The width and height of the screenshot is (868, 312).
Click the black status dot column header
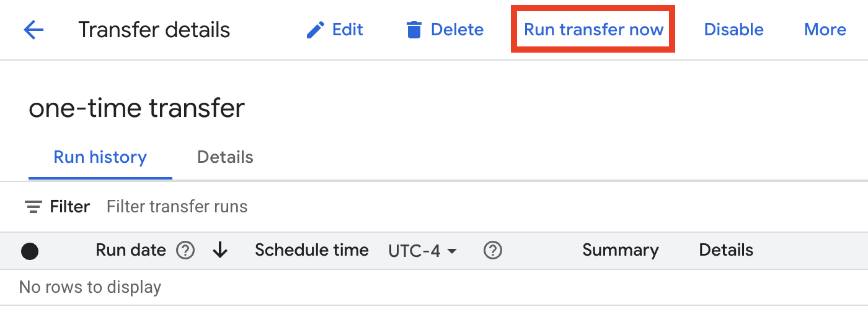pyautogui.click(x=30, y=251)
